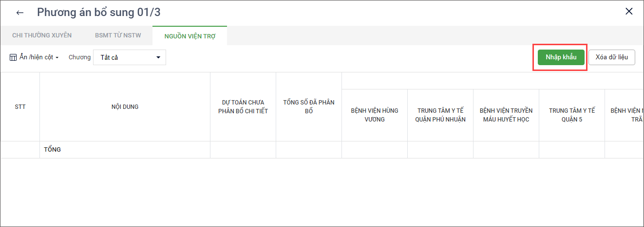Click TRUNG TÂM Y TẾ QUẬN 5 header
The height and width of the screenshot is (227, 644).
tap(572, 115)
